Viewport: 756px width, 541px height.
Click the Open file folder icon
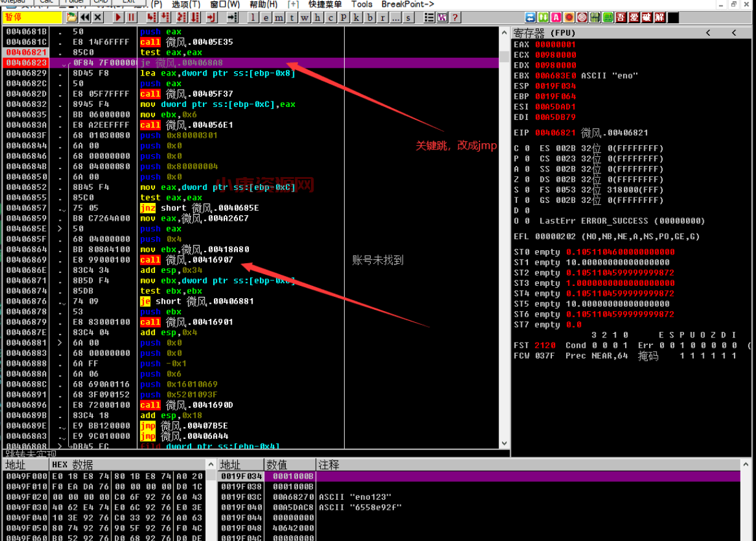click(x=72, y=18)
